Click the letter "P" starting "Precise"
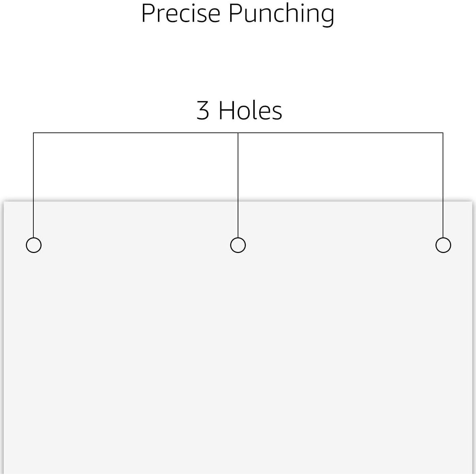The height and width of the screenshot is (476, 476). (148, 14)
